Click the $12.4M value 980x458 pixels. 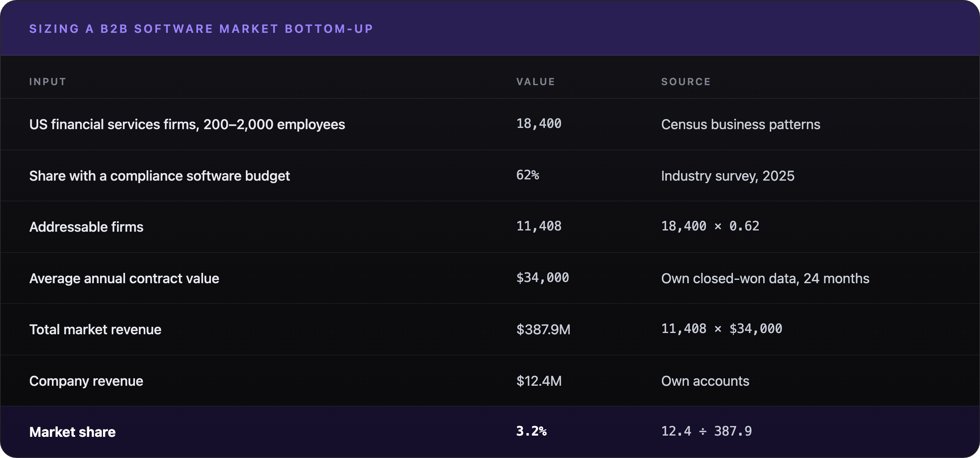click(539, 381)
